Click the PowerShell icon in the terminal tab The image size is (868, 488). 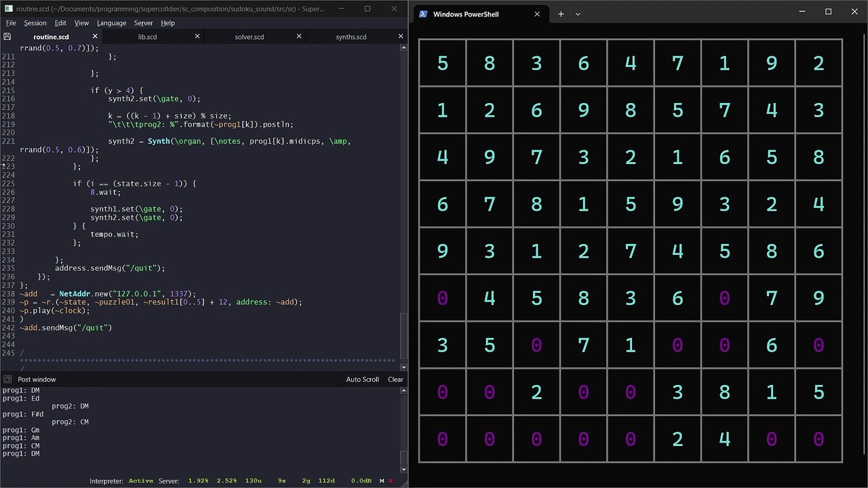click(423, 14)
